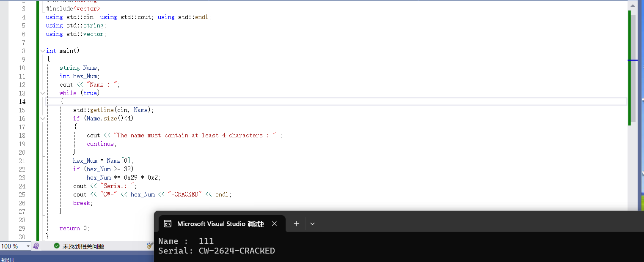
Task: Click the "-CRACKED" string literal
Action: pyautogui.click(x=185, y=194)
